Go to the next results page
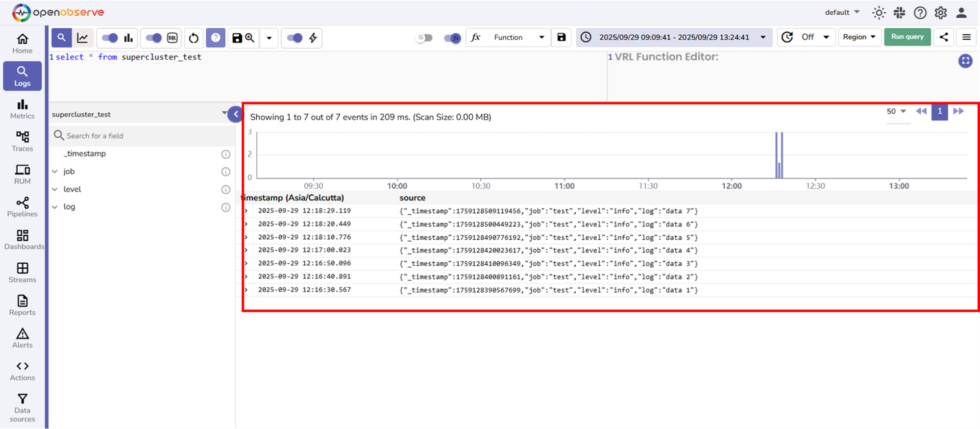Screen dimensions: 980x429 pyautogui.click(x=958, y=111)
